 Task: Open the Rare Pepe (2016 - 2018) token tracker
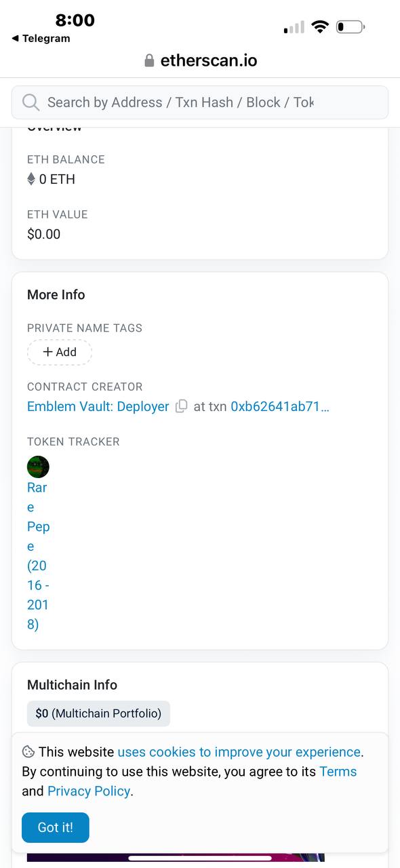tap(38, 555)
